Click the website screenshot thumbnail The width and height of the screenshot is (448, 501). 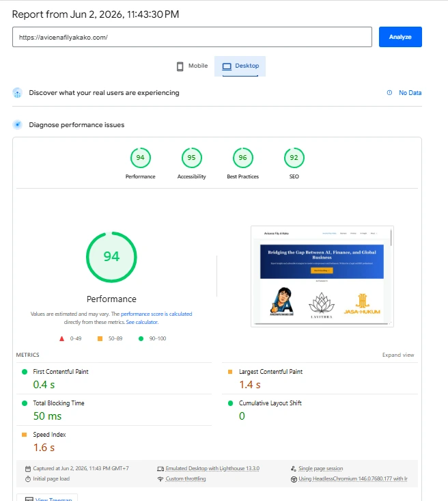pos(322,276)
